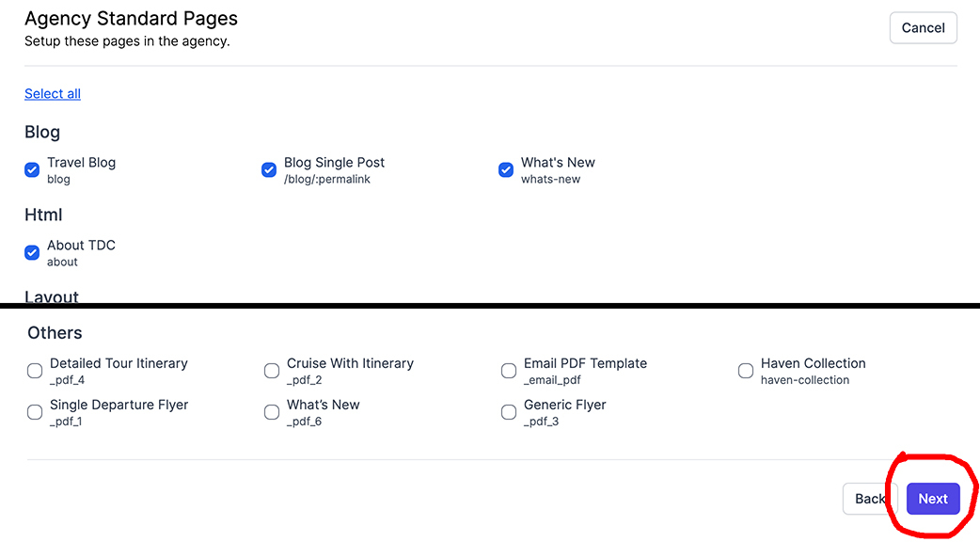Screen dimensions: 980x542
Task: Go to the Back step
Action: 869,499
